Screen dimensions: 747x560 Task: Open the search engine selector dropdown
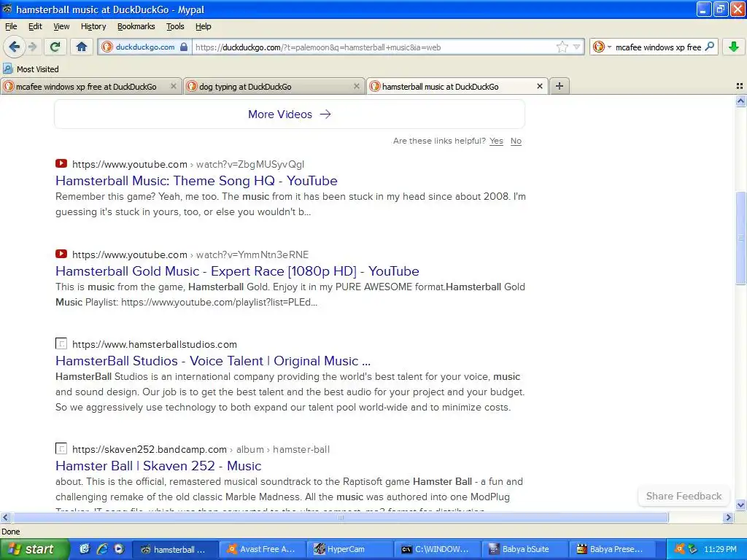click(602, 47)
